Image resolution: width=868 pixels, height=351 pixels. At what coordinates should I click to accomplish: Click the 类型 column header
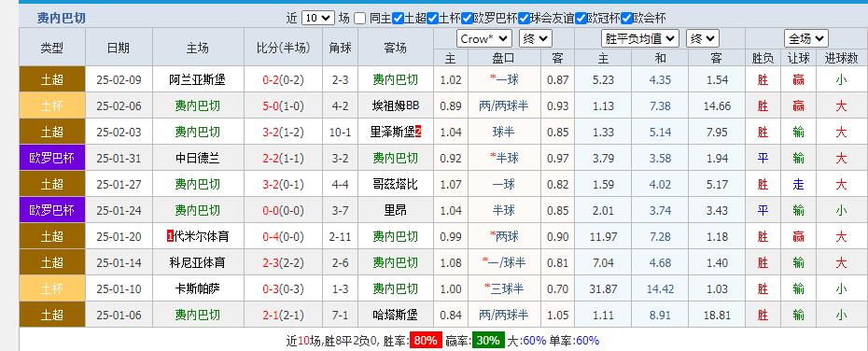click(x=52, y=49)
